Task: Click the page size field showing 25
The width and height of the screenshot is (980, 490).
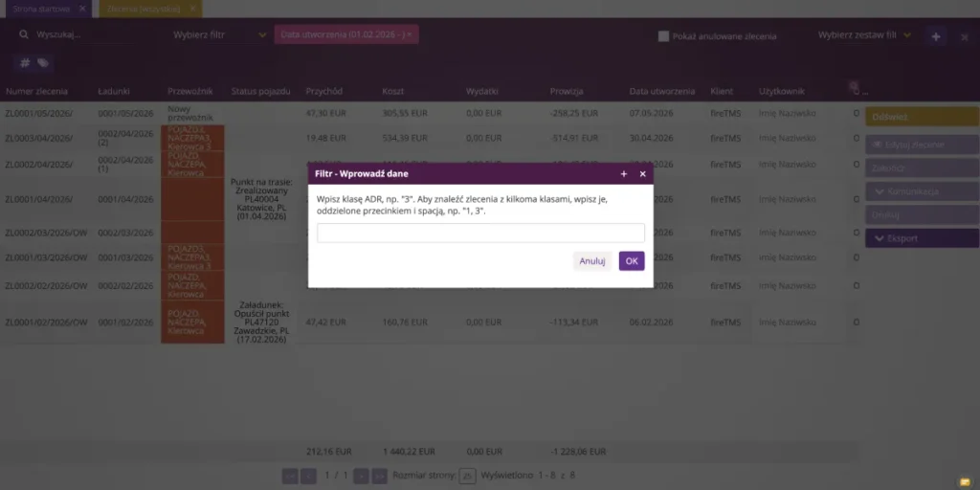Action: click(467, 476)
